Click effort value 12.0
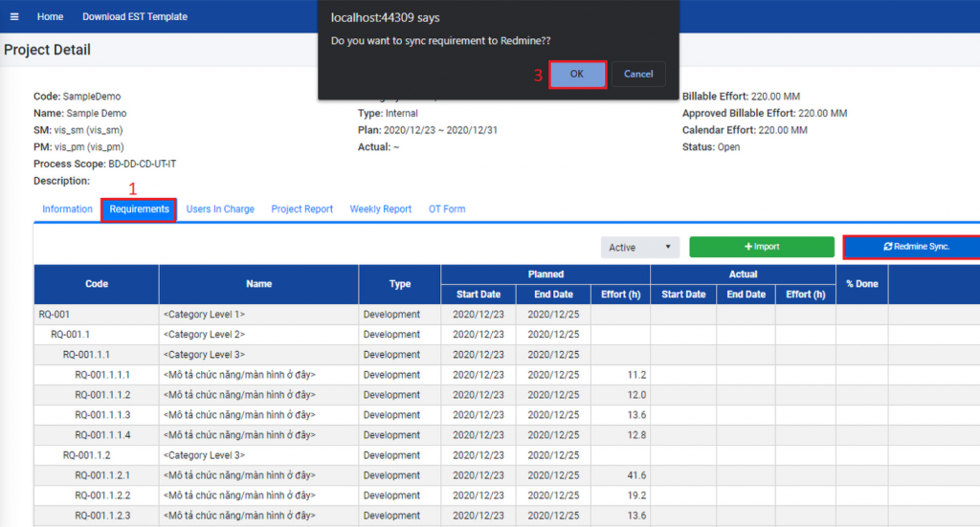Image resolution: width=980 pixels, height=527 pixels. click(636, 395)
